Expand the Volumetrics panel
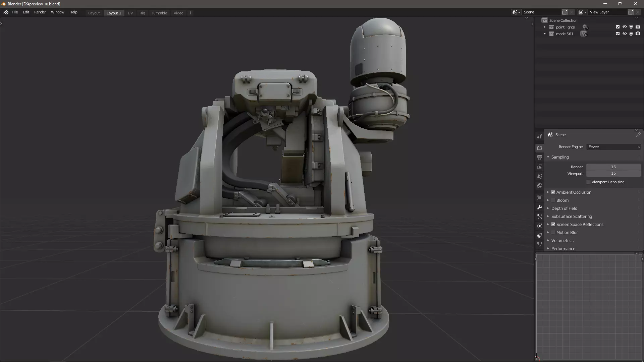 [x=548, y=240]
